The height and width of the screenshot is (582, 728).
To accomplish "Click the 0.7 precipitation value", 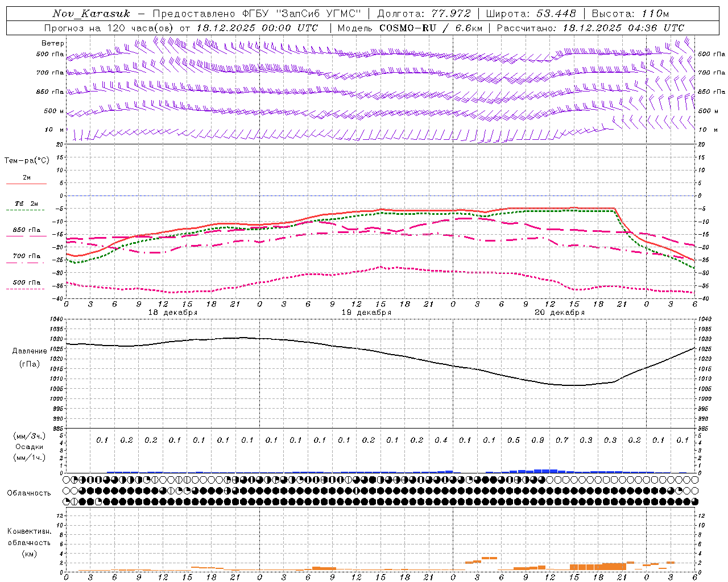I will 562,440.
